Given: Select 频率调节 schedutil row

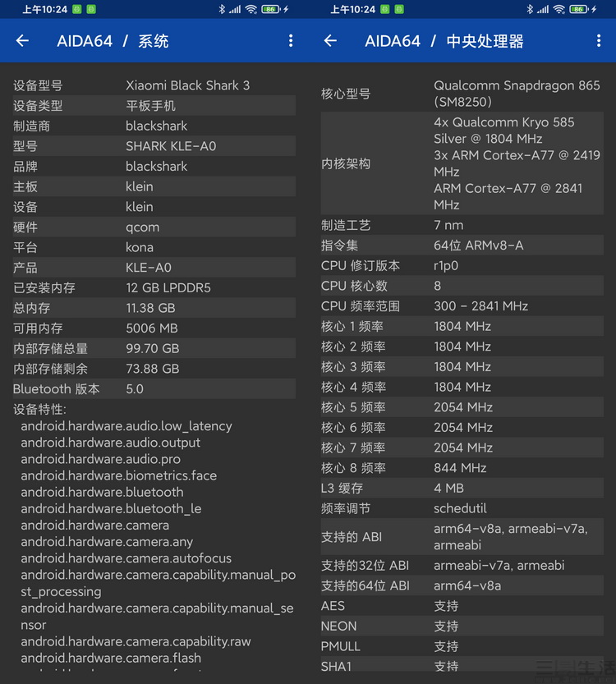Looking at the screenshot, I should coord(462,508).
